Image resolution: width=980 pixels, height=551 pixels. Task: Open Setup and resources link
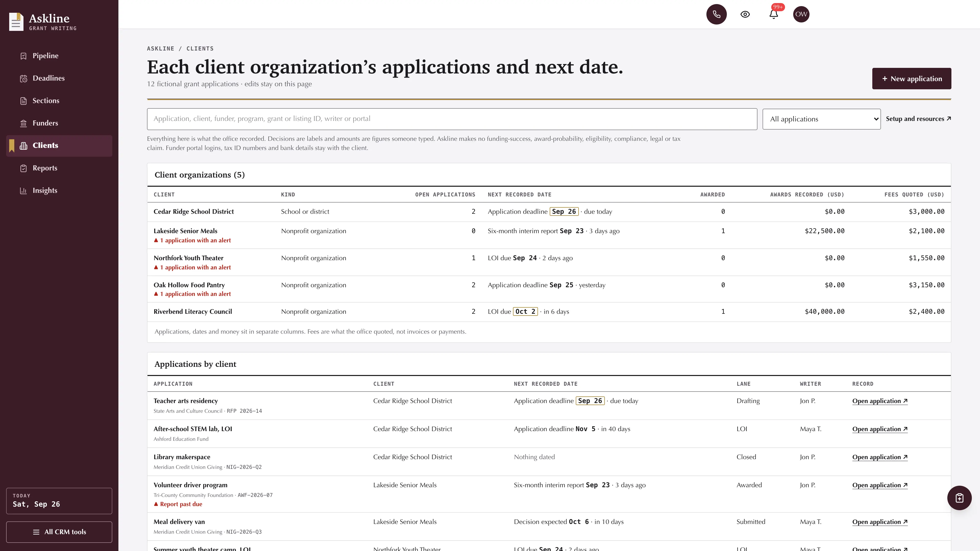918,119
